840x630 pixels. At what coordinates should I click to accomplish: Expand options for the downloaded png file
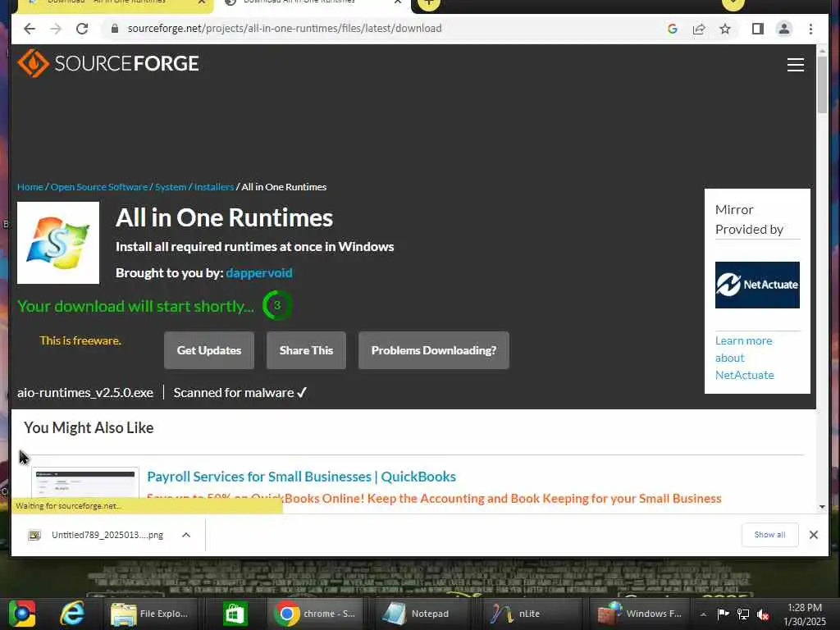[x=186, y=535]
